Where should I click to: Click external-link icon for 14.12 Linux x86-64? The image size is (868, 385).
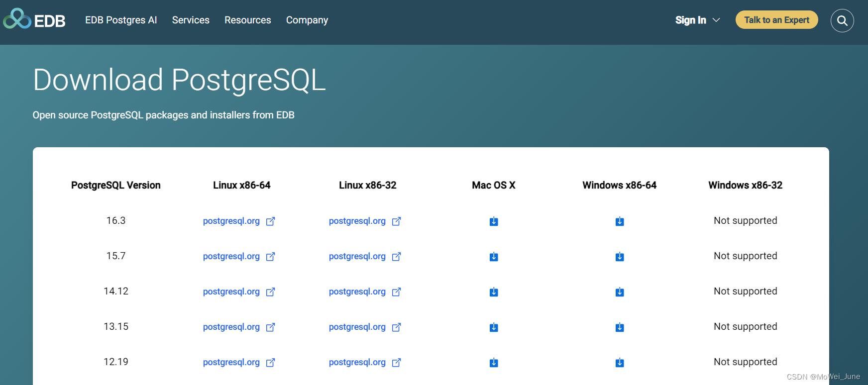[x=270, y=292]
